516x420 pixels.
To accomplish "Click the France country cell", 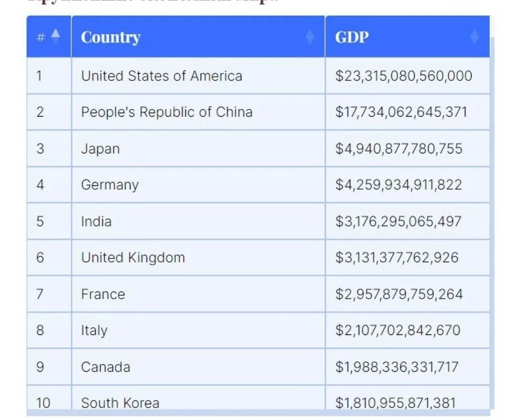I will (x=103, y=294).
